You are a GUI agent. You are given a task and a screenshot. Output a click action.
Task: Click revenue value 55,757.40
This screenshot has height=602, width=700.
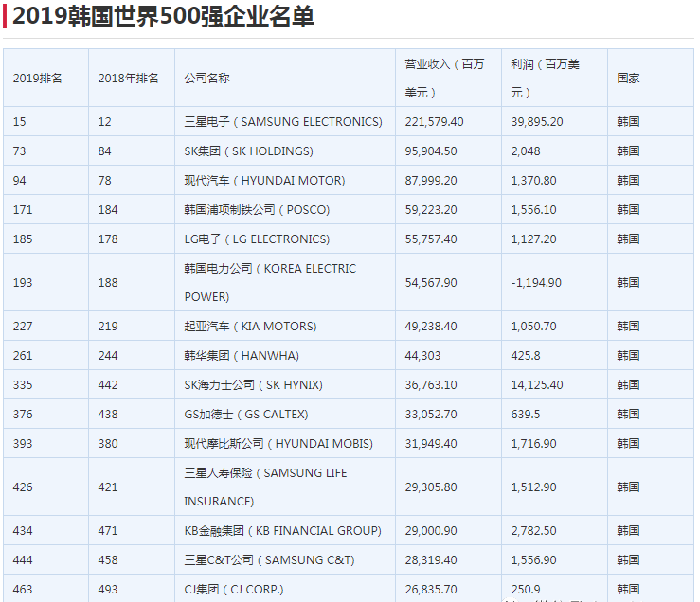(431, 239)
